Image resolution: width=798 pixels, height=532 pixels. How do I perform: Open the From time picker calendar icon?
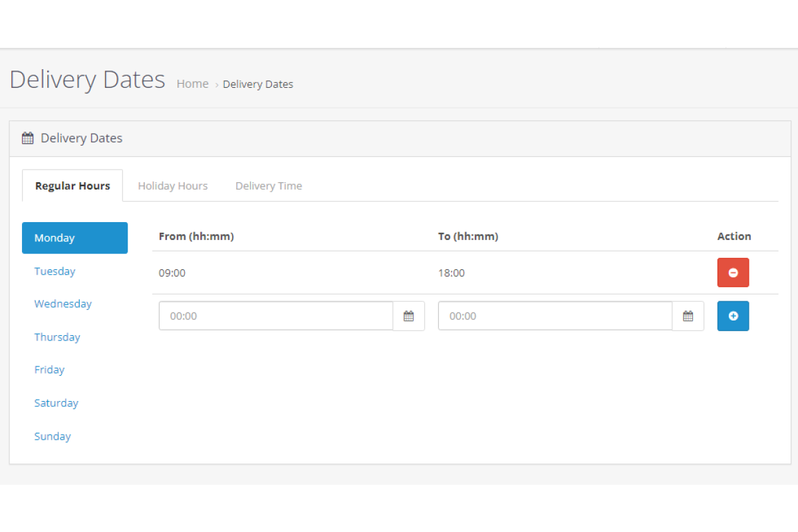[x=408, y=316]
